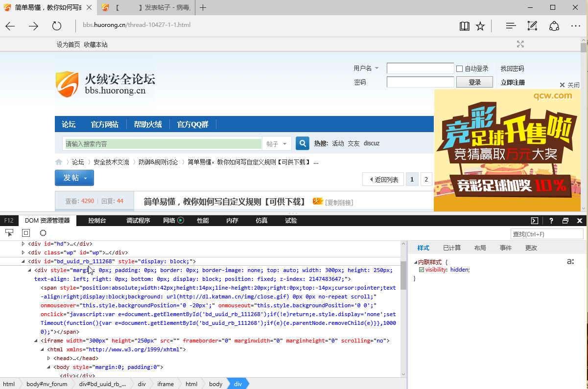This screenshot has height=389, width=588.
Task: Open Edge reading view book icon
Action: click(x=464, y=26)
